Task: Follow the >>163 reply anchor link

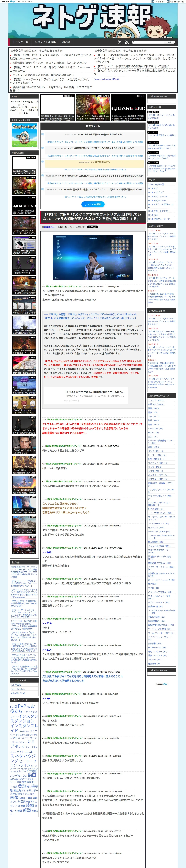Action: [x=47, y=552]
